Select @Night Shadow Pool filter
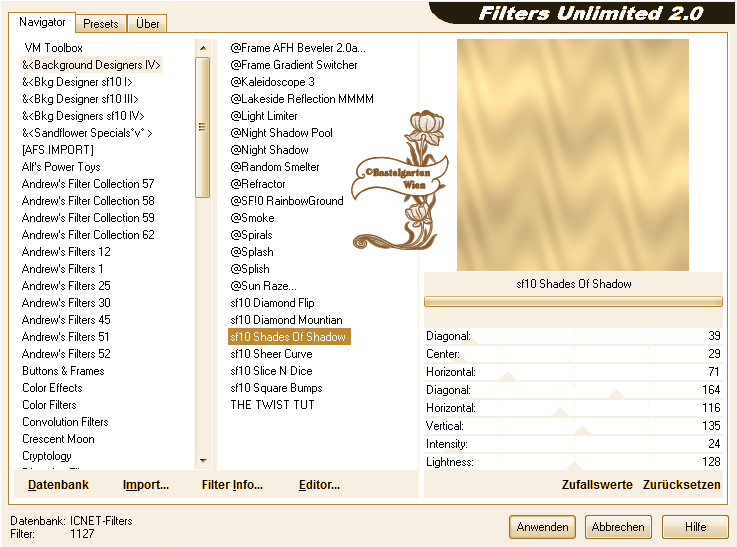 point(282,133)
